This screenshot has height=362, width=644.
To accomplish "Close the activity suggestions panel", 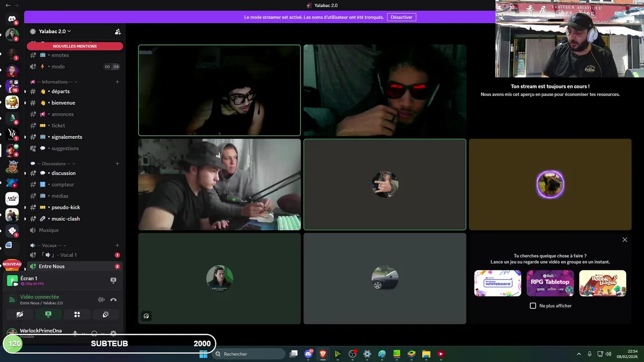I will pos(625,240).
